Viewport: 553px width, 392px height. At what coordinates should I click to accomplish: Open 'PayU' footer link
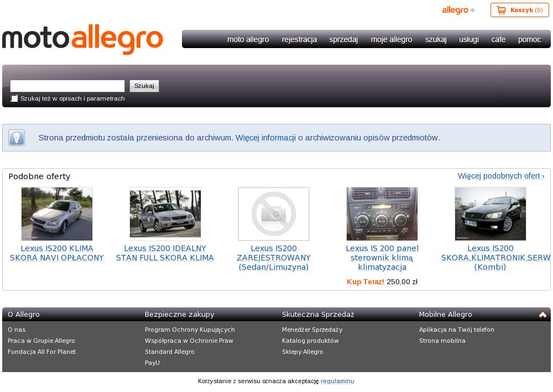point(152,362)
